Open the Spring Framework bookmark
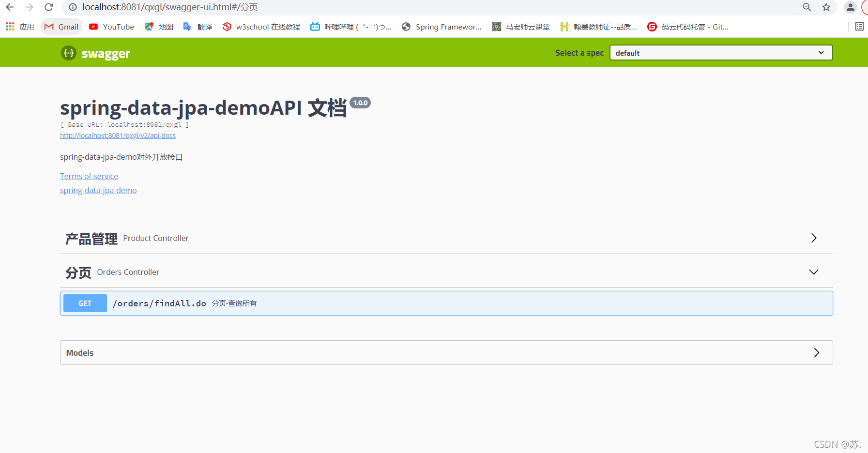 tap(442, 27)
